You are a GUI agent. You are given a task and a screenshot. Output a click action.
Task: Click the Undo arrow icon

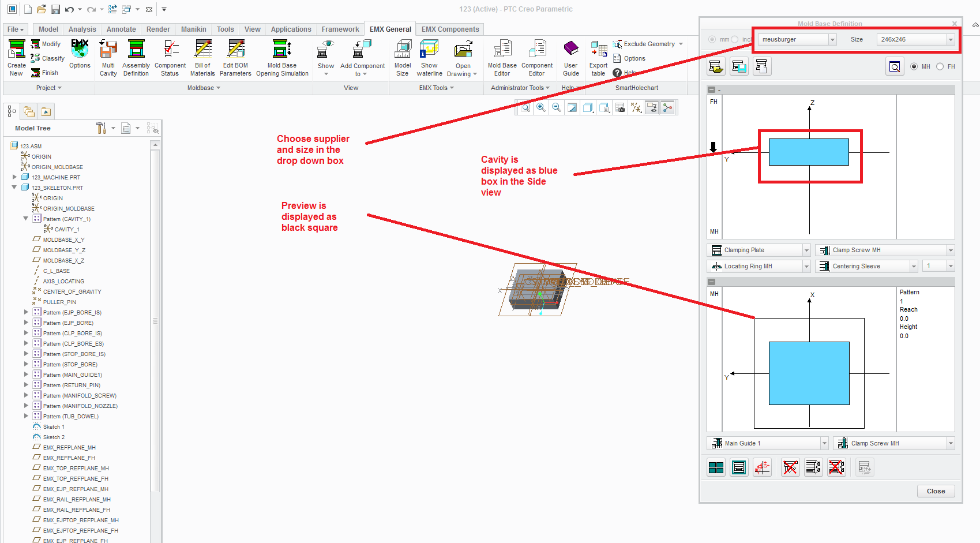click(70, 9)
